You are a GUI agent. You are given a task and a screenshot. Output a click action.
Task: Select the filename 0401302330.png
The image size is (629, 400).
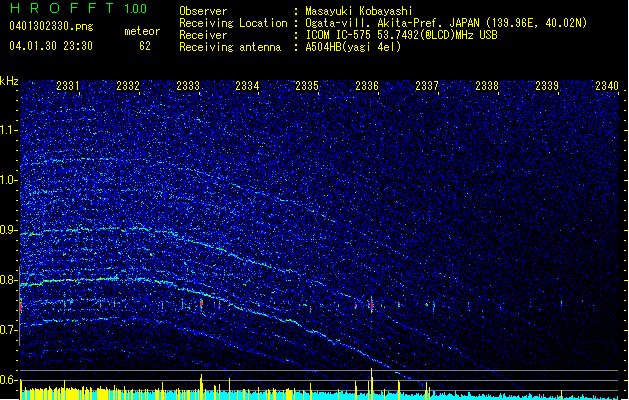[51, 26]
